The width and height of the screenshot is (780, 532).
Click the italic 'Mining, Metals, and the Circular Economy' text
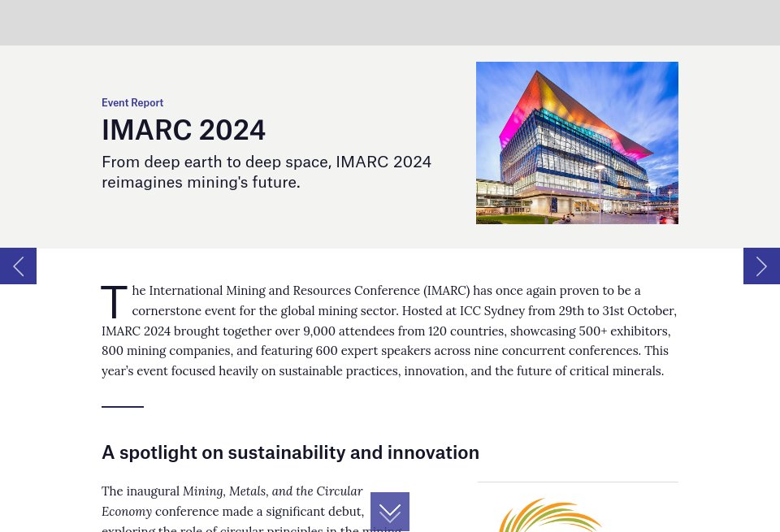[232, 500]
